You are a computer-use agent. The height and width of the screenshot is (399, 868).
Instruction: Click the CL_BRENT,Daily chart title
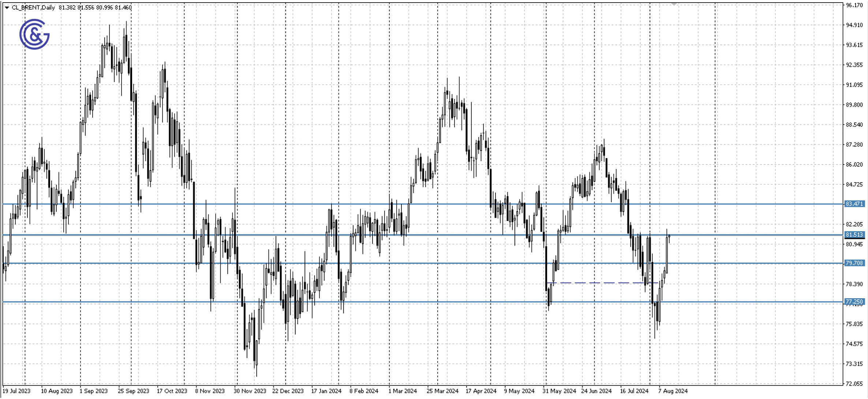click(x=33, y=7)
